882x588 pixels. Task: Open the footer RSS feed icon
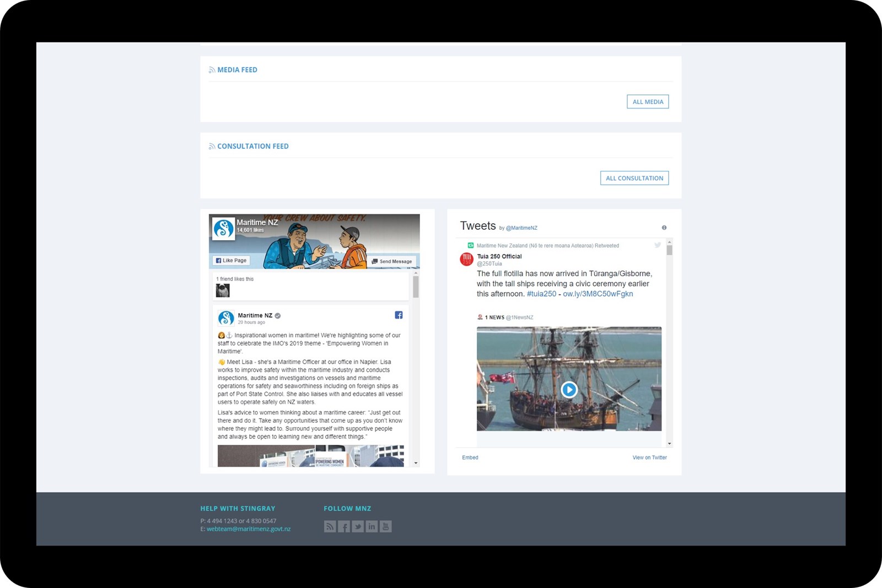point(330,527)
